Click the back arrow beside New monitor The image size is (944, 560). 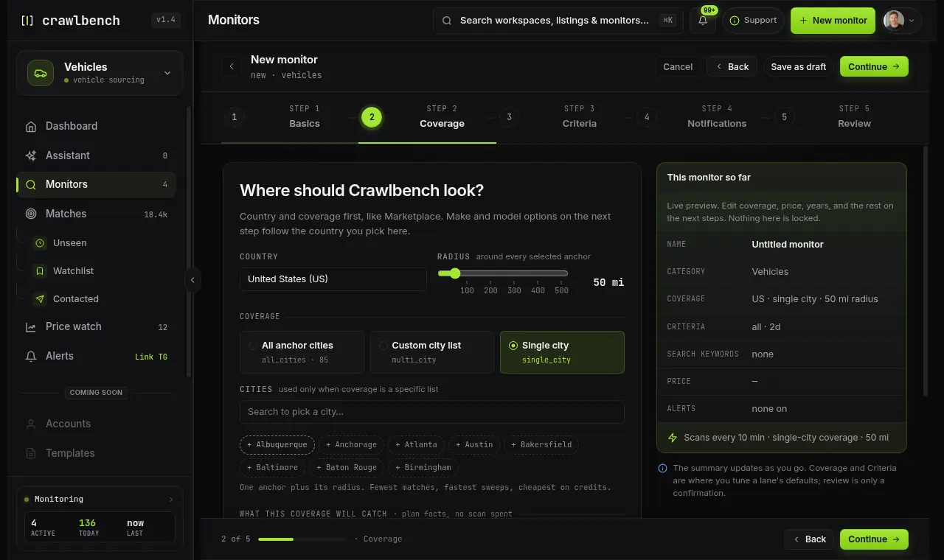point(232,66)
